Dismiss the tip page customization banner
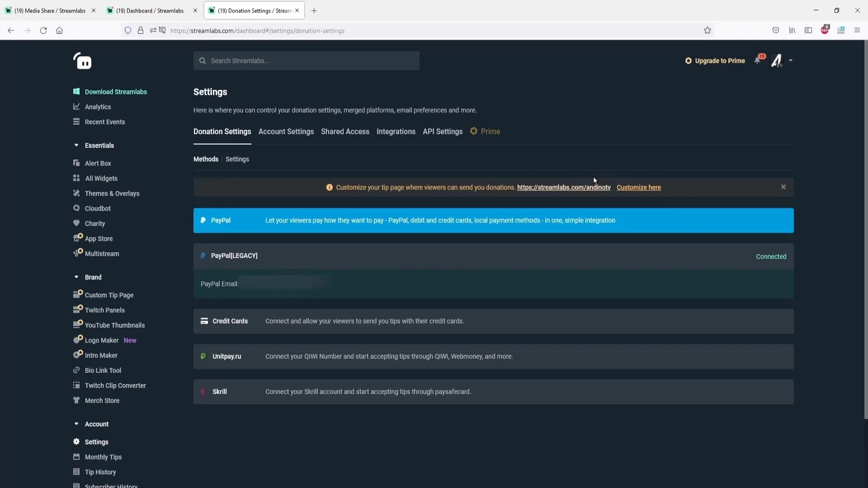Viewport: 868px width, 488px height. coord(783,187)
